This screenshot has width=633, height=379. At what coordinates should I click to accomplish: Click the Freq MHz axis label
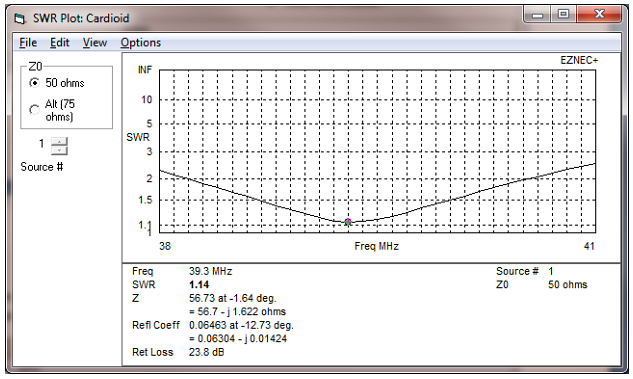(376, 246)
